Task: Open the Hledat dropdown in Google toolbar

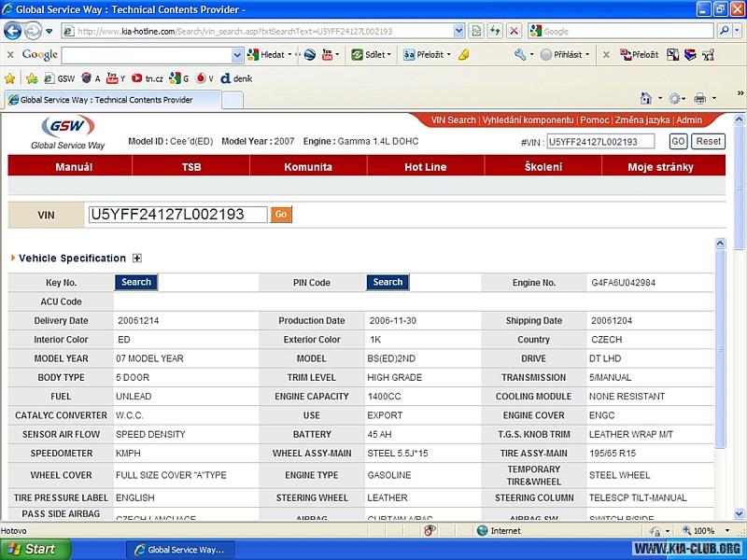Action: coord(272,55)
